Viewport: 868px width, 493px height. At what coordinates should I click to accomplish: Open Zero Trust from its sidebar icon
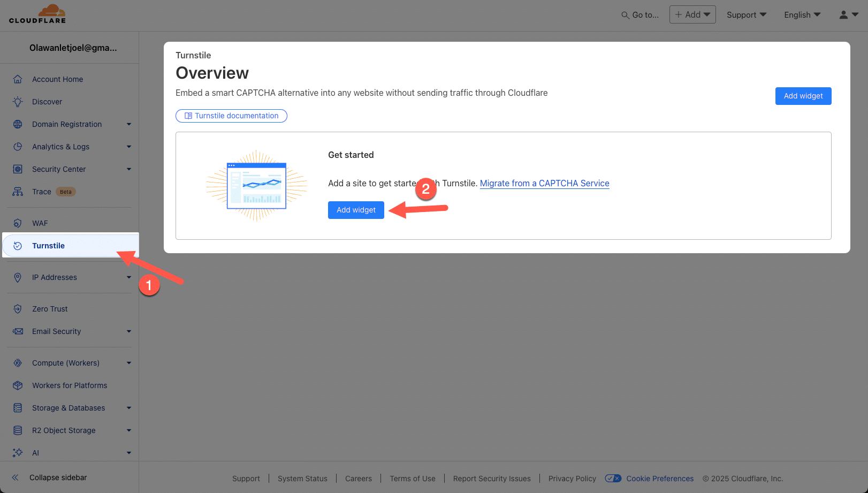[18, 308]
